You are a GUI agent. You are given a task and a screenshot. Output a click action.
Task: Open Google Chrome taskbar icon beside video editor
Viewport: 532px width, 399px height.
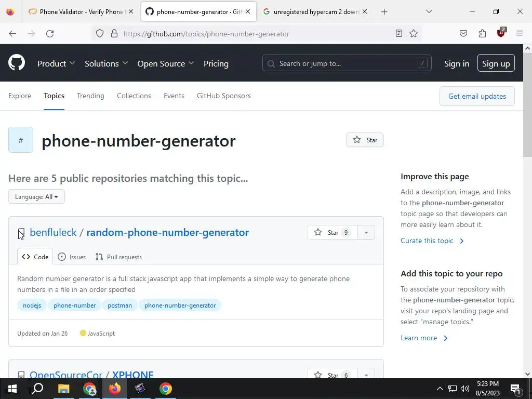[x=166, y=389]
